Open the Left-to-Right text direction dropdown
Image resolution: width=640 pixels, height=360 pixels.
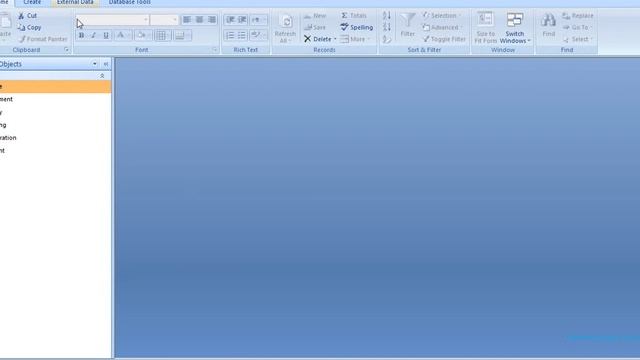258,20
